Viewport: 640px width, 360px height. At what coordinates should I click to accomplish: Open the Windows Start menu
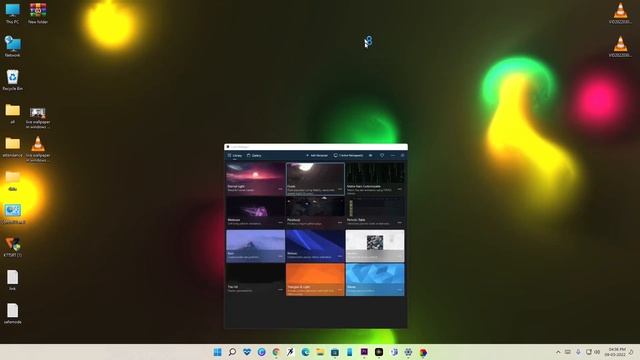click(x=218, y=352)
